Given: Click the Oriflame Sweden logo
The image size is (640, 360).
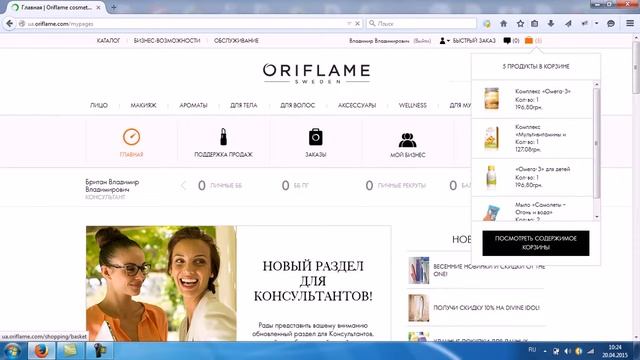Looking at the screenshot, I should 316,73.
